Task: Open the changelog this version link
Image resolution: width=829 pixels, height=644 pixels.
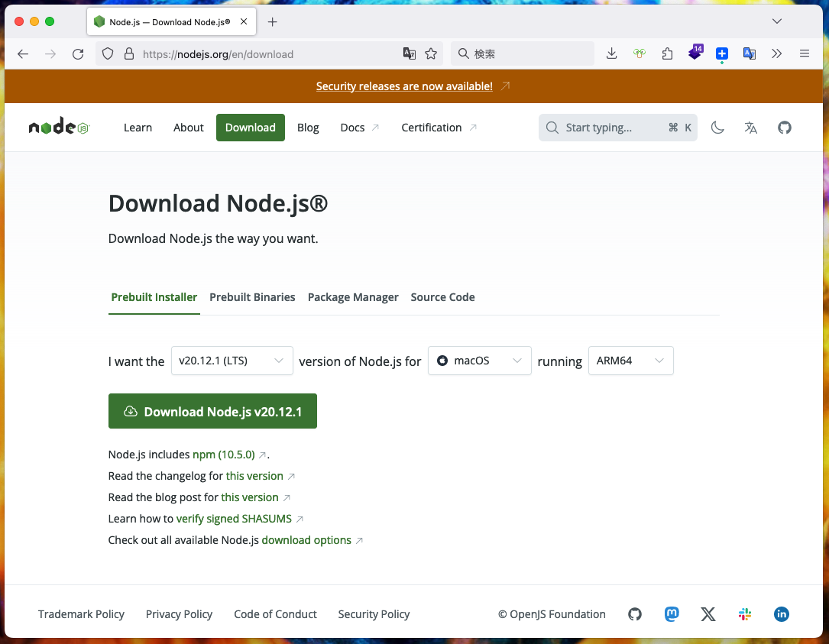Action: 254,476
